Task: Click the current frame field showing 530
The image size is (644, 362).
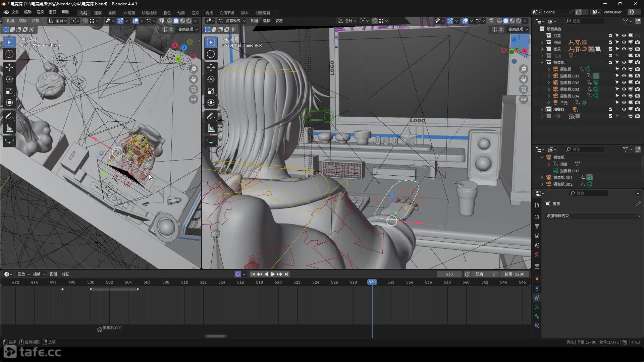Action: click(449, 274)
